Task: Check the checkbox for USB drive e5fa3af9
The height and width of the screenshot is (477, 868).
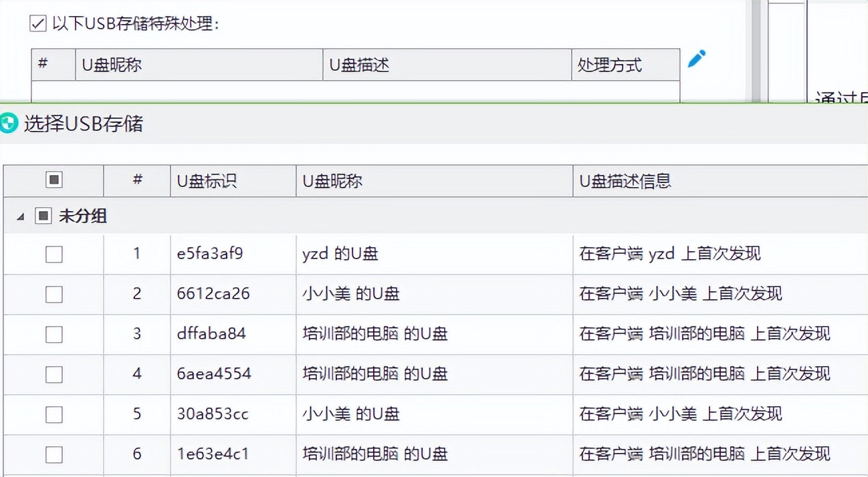Action: [53, 254]
